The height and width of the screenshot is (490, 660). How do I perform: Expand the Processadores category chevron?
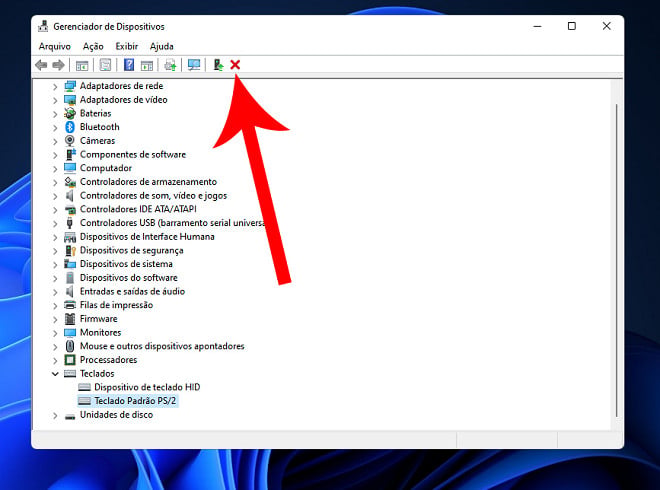(x=55, y=361)
